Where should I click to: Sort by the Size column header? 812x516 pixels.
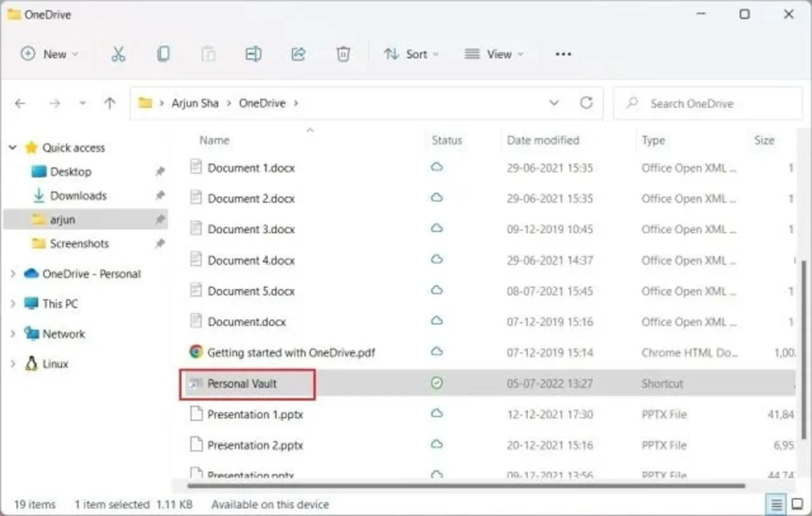[x=764, y=140]
